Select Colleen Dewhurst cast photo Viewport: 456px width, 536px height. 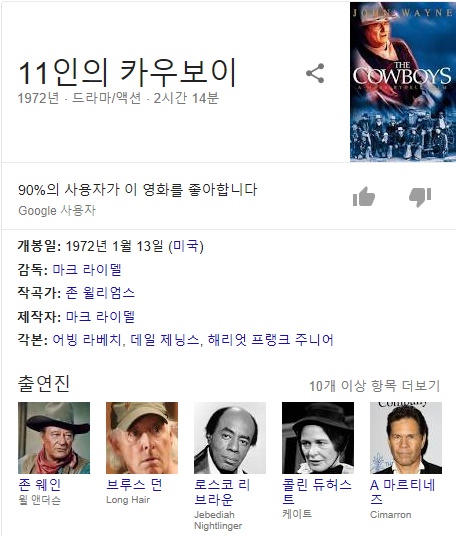pos(318,438)
